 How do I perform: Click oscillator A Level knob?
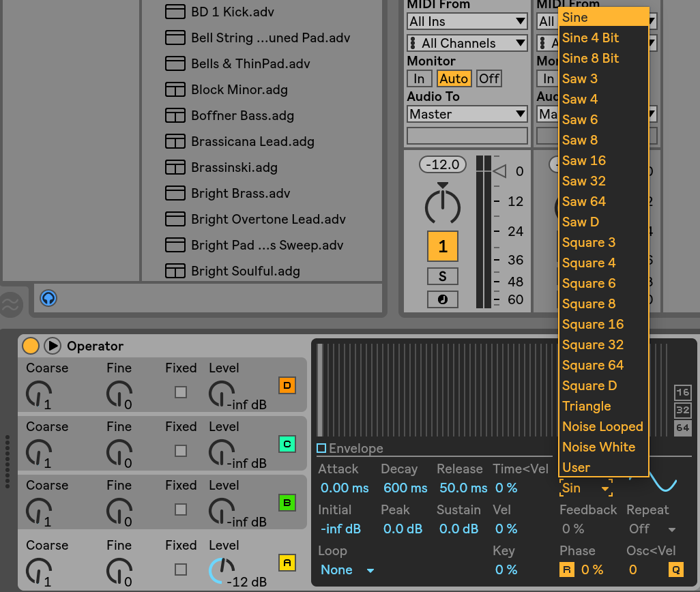(x=222, y=570)
